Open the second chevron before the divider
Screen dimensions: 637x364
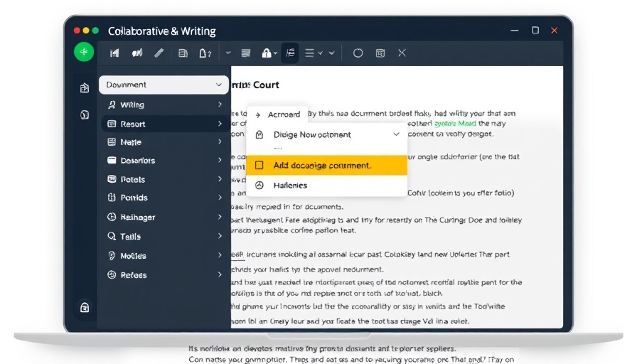[x=331, y=53]
